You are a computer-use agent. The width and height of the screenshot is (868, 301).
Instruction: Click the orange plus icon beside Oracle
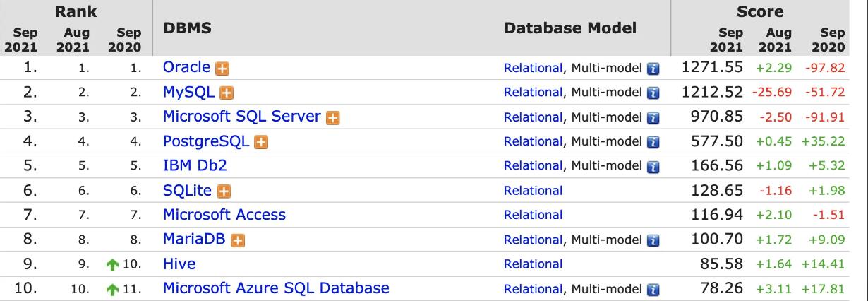tap(224, 69)
